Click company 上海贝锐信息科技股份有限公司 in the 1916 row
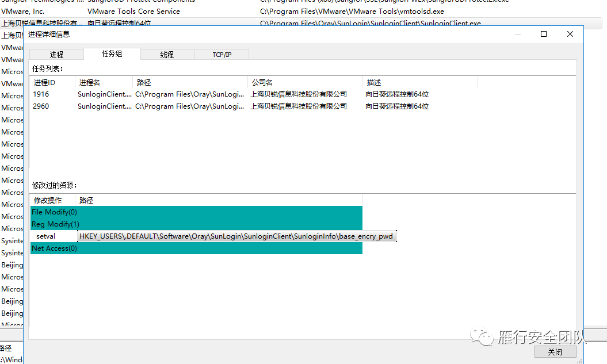Viewport: 607px width, 364px height. click(299, 94)
